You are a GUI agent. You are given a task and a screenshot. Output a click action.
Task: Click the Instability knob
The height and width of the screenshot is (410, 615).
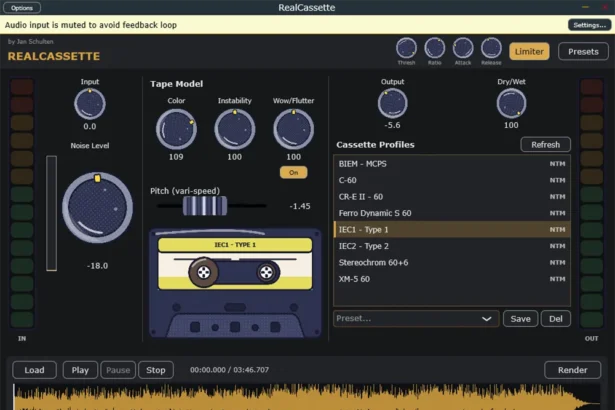point(235,129)
